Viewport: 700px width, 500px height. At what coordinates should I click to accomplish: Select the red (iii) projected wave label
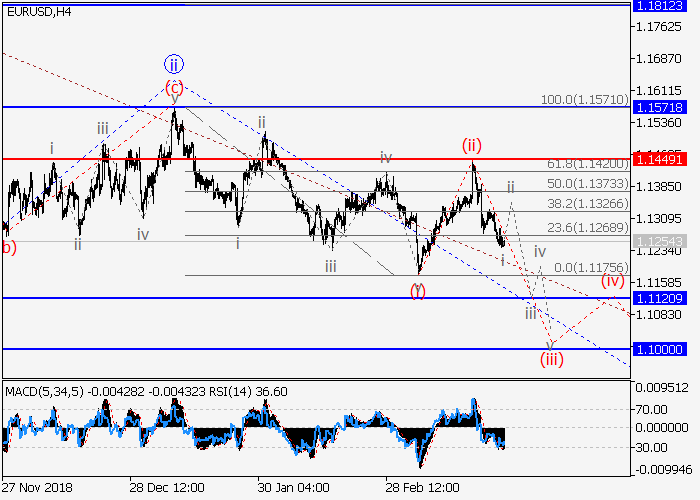tap(551, 359)
